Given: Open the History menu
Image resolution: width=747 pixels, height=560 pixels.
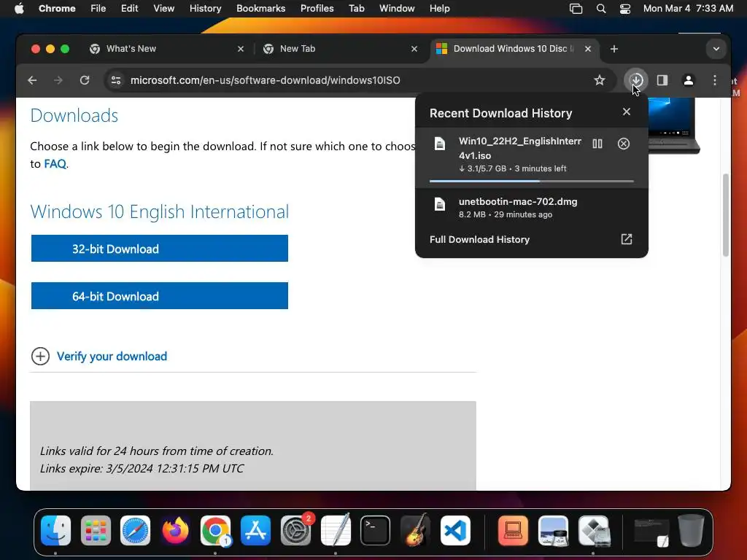Looking at the screenshot, I should (x=205, y=9).
